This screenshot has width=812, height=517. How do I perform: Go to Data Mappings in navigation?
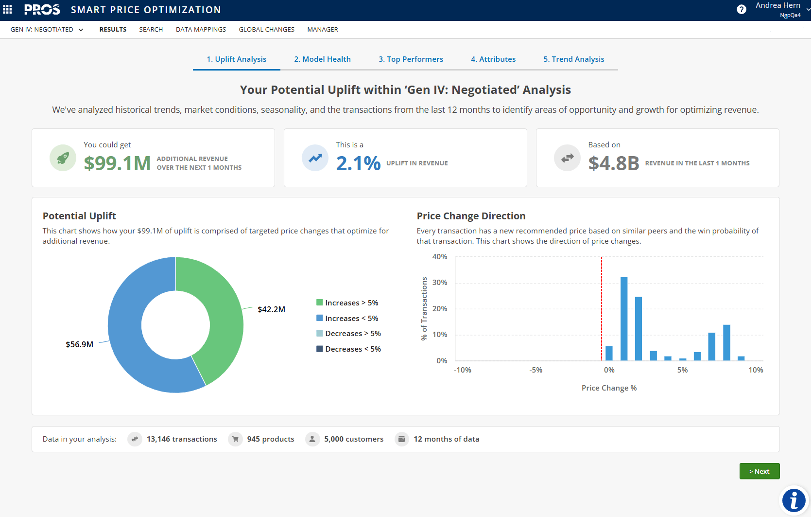pyautogui.click(x=201, y=30)
